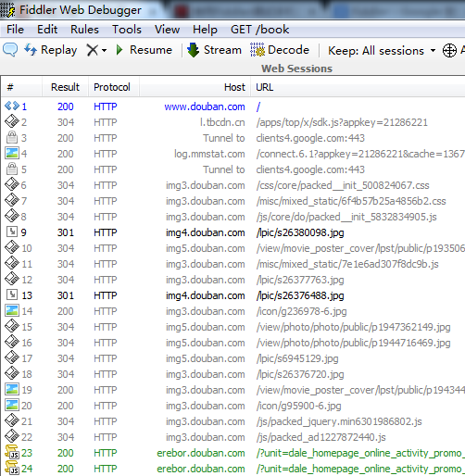Viewport: 465px width, 476px height.
Task: Click URL /lpic/s26376488.jpg
Action: point(300,295)
